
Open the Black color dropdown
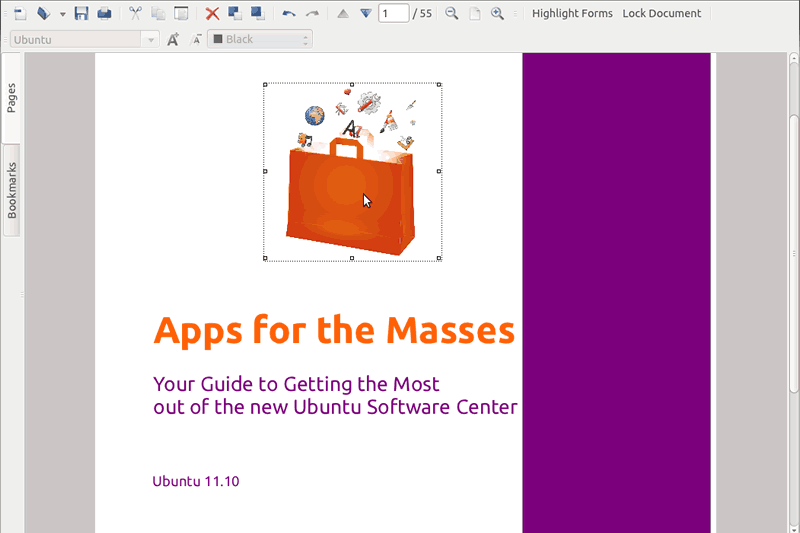tap(259, 40)
